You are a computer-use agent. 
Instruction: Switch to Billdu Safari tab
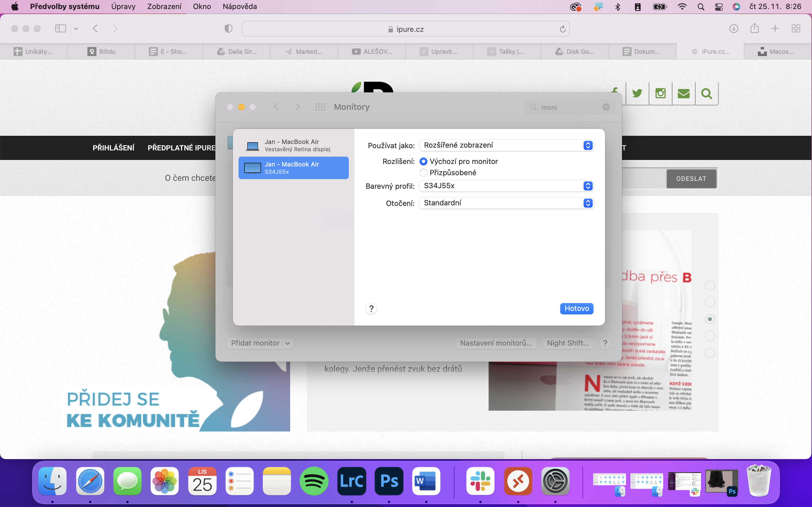click(x=101, y=52)
